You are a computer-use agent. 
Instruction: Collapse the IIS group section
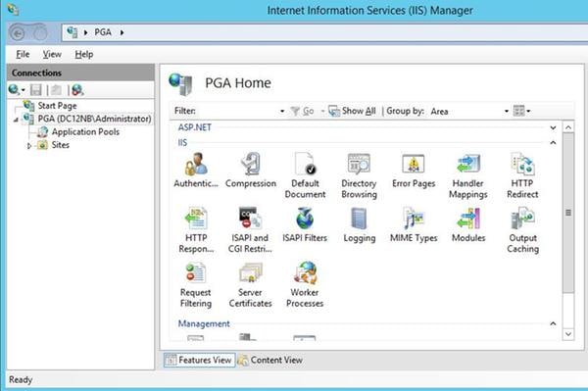(553, 143)
